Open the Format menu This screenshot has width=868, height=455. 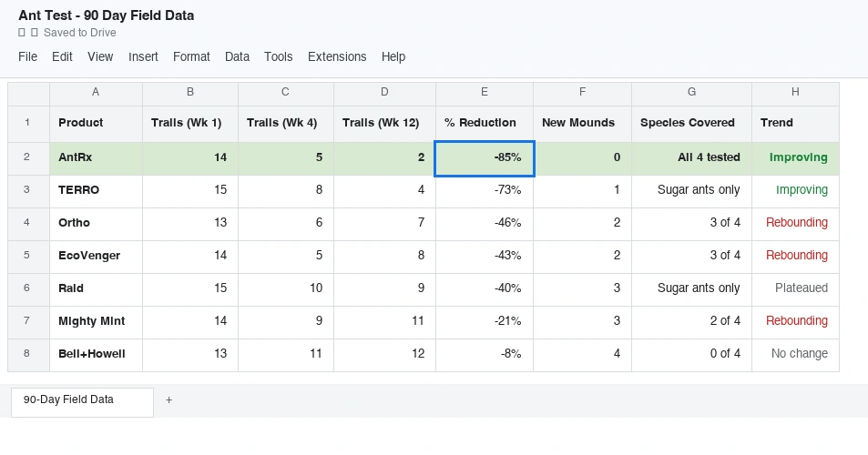[191, 56]
